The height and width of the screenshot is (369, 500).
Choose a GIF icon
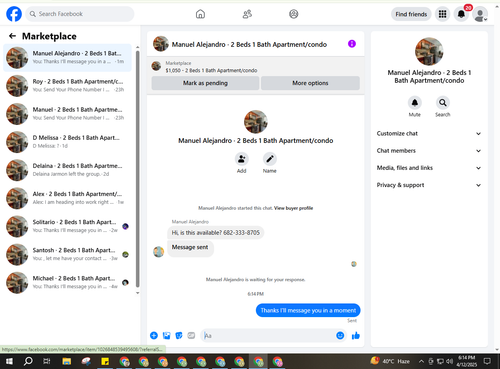191,336
